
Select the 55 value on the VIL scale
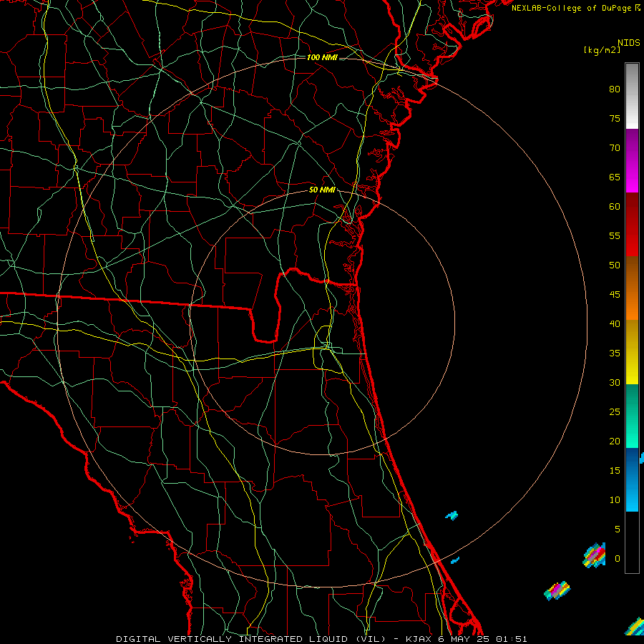[x=615, y=236]
